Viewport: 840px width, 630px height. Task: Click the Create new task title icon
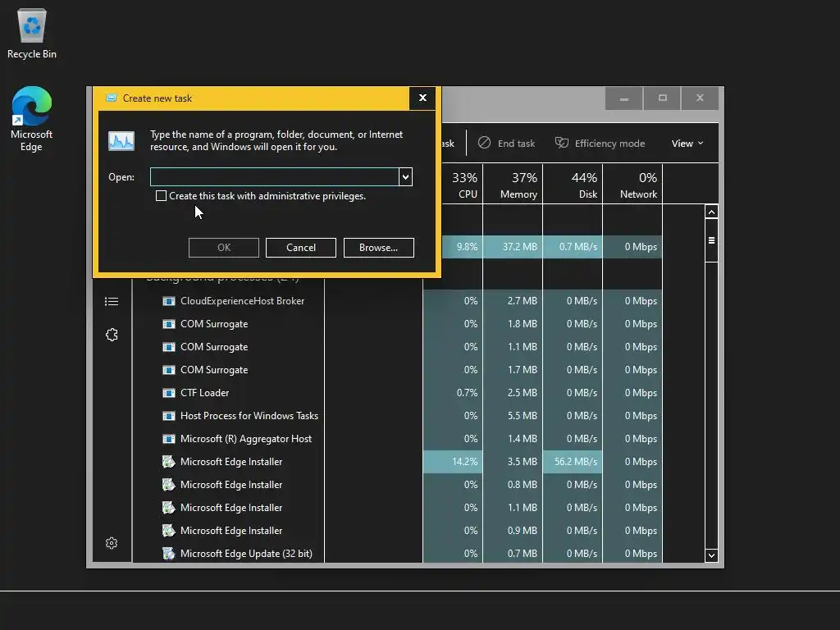[x=112, y=98]
